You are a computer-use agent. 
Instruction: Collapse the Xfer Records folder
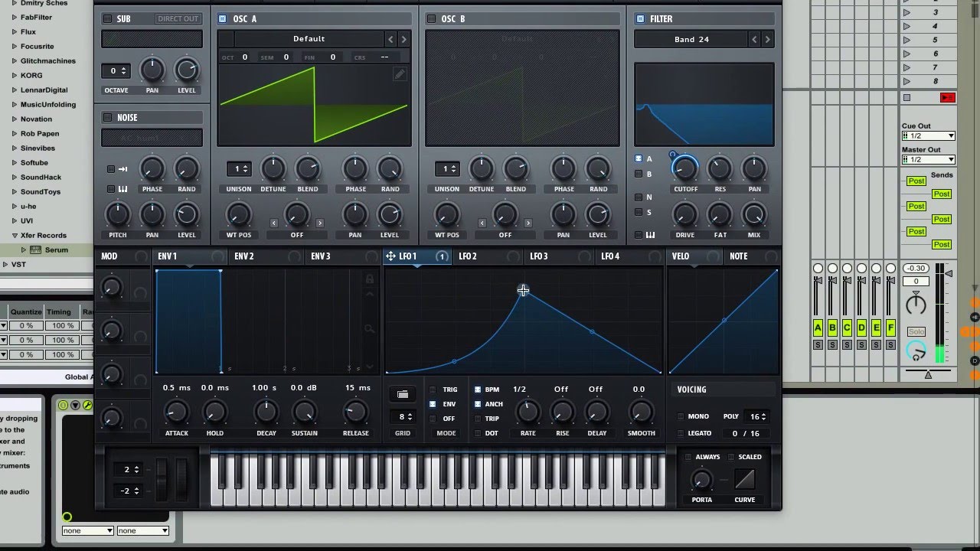(15, 236)
